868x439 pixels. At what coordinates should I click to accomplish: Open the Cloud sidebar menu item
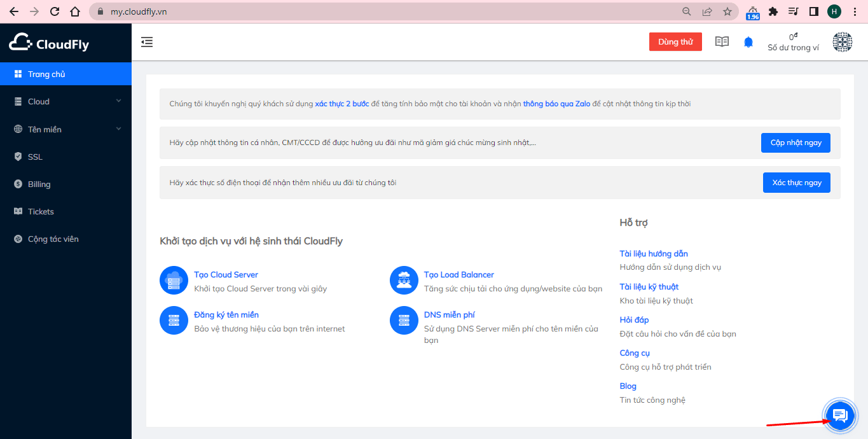click(65, 101)
